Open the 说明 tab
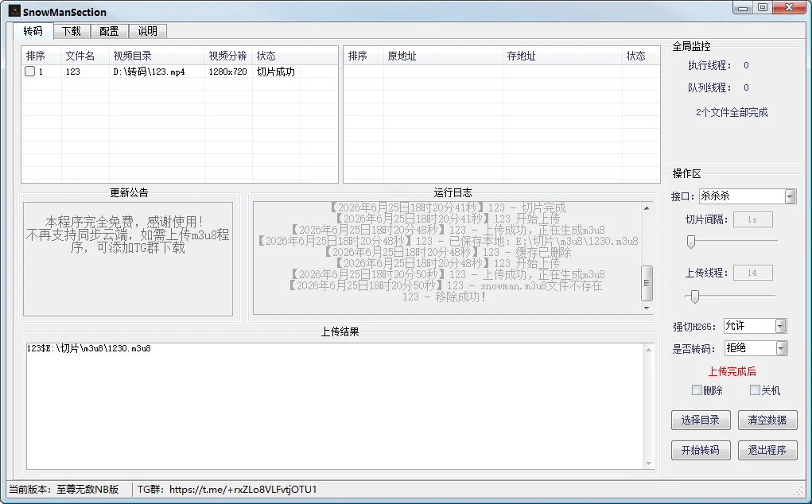The height and width of the screenshot is (504, 812). 148,31
